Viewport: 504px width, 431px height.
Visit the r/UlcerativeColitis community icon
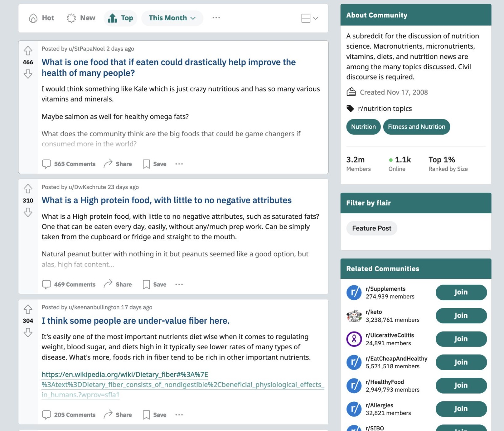coord(354,339)
